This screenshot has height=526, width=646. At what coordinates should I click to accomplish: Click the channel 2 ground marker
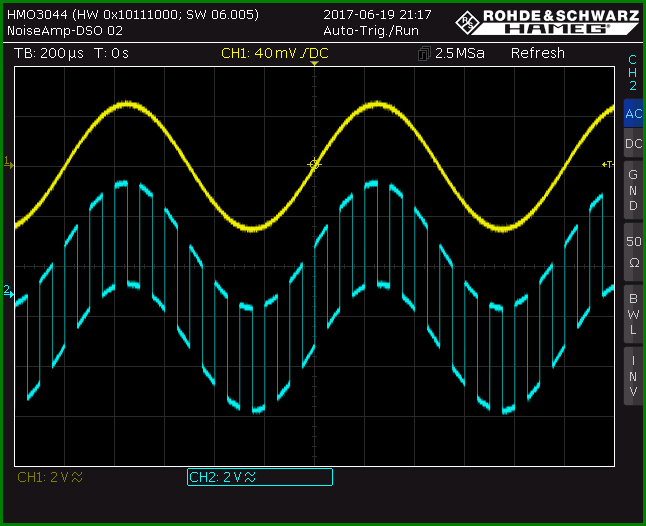[8, 291]
